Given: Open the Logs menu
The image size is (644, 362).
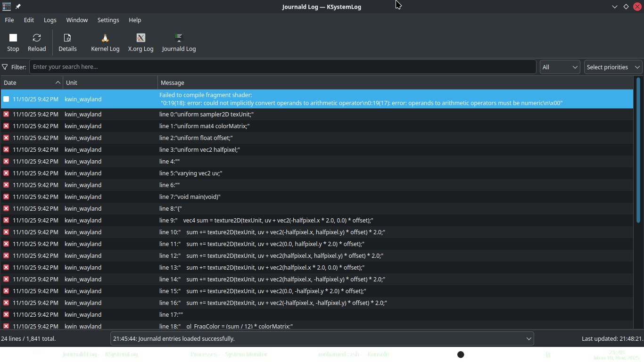Looking at the screenshot, I should [x=50, y=20].
